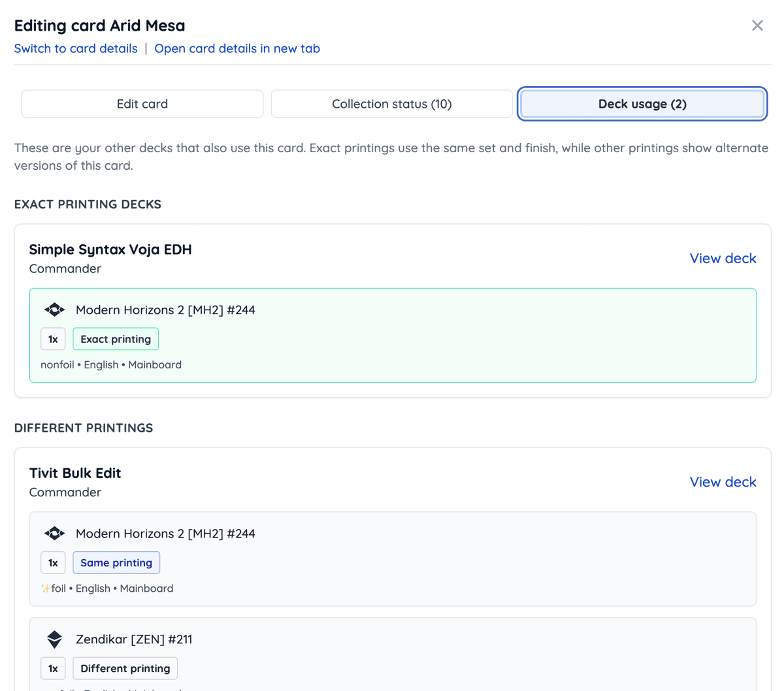Open card details in new tab
This screenshot has height=691, width=784.
pos(237,48)
